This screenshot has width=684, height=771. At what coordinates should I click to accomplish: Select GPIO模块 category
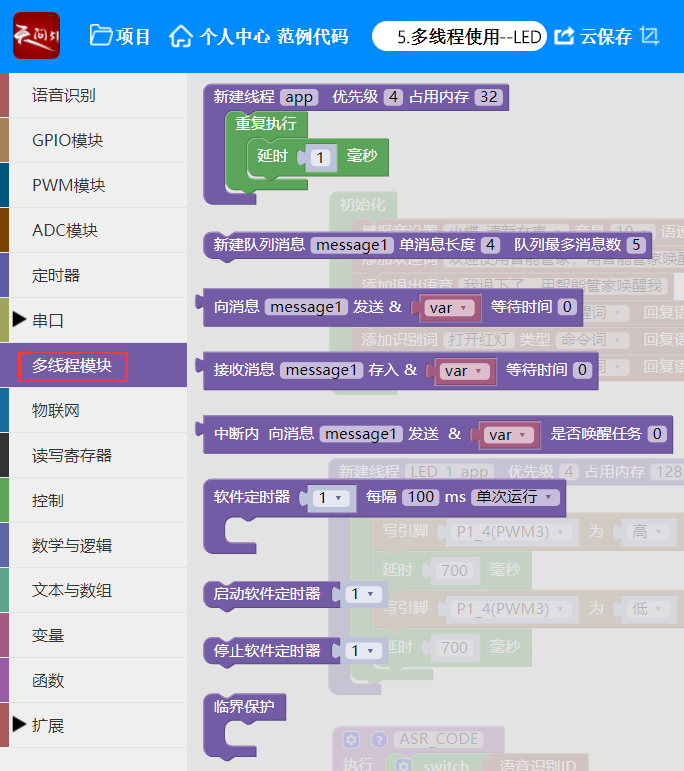[x=93, y=140]
